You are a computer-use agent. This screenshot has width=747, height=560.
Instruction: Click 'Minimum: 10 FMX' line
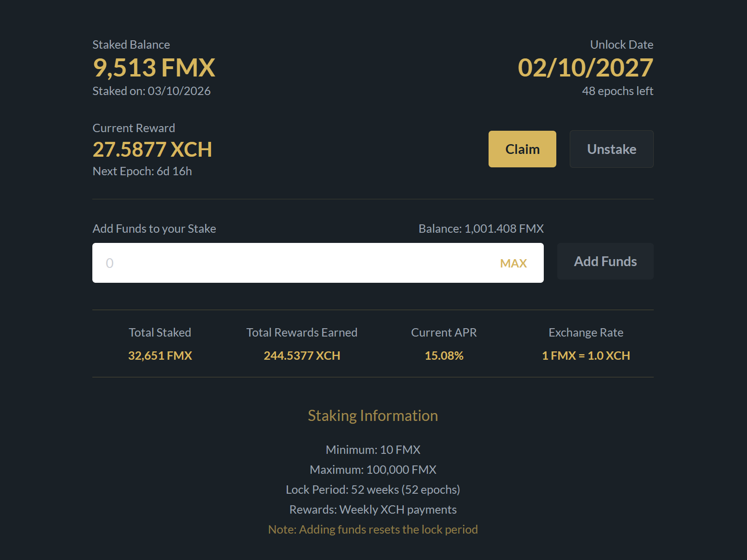coord(373,450)
